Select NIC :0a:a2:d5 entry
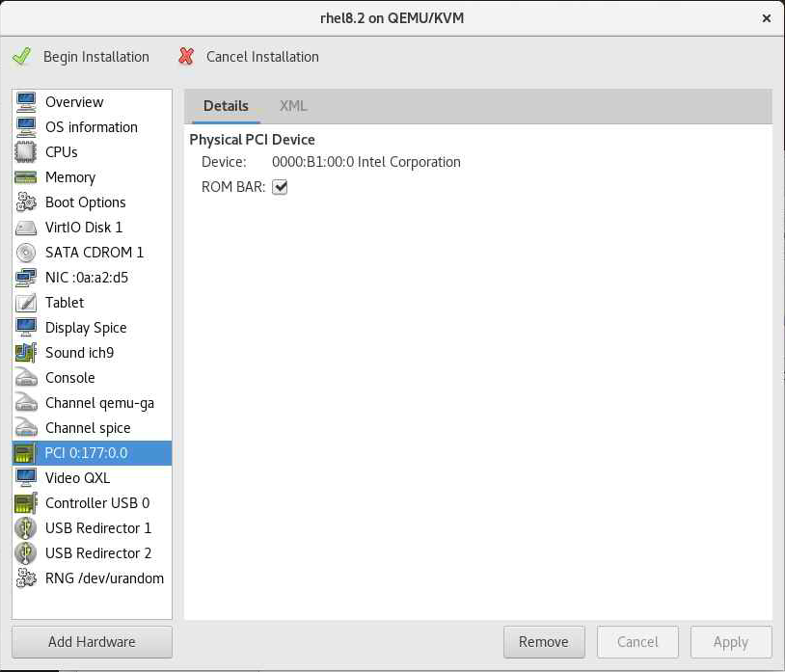The height and width of the screenshot is (672, 785). [x=87, y=278]
